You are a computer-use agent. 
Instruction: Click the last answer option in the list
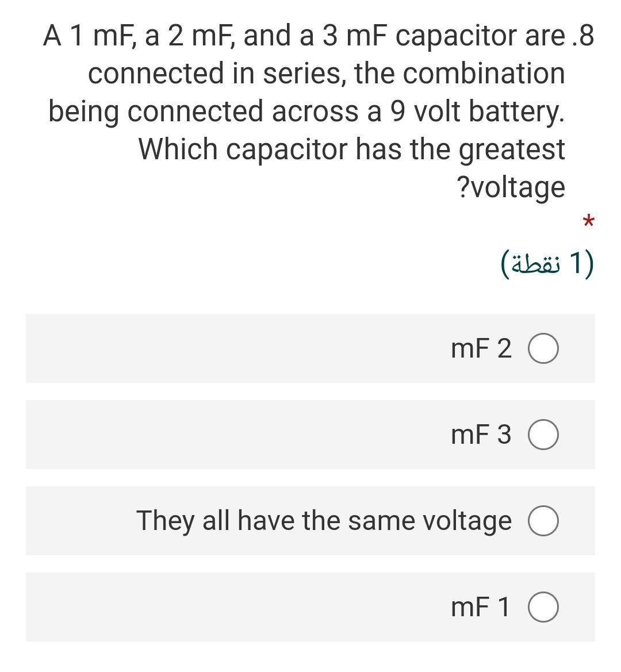pyautogui.click(x=310, y=606)
